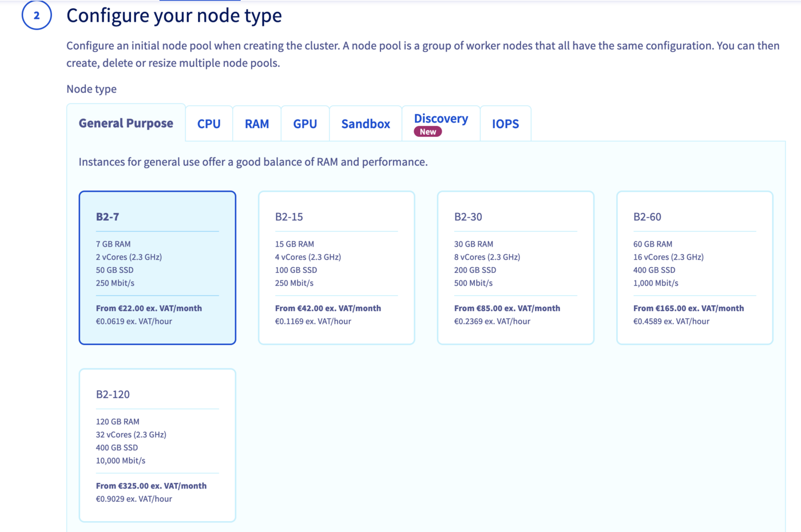Select the B2-7 node type card

[x=157, y=267]
